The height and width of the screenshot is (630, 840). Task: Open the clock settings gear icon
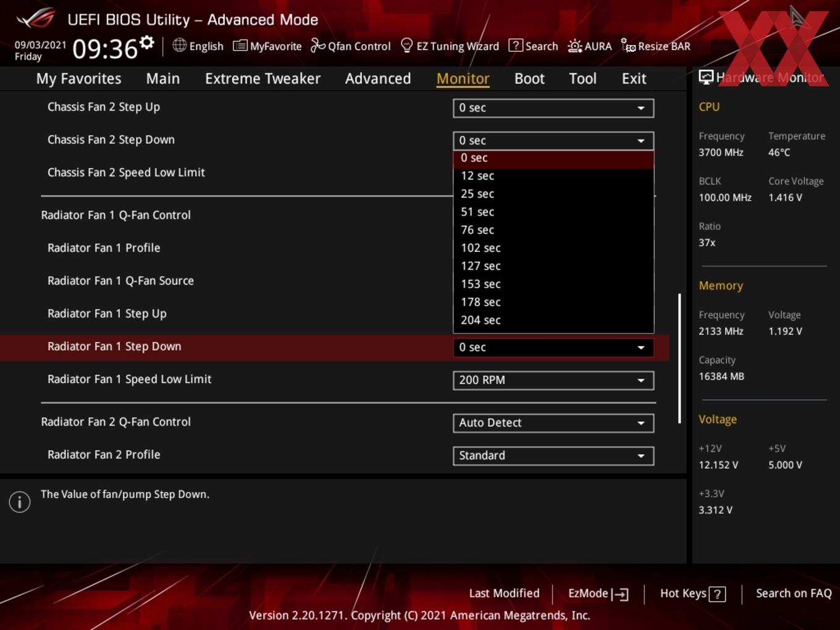coord(147,42)
